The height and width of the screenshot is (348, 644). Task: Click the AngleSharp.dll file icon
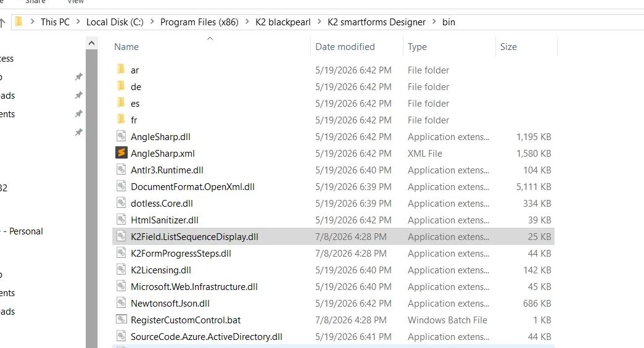coord(121,136)
